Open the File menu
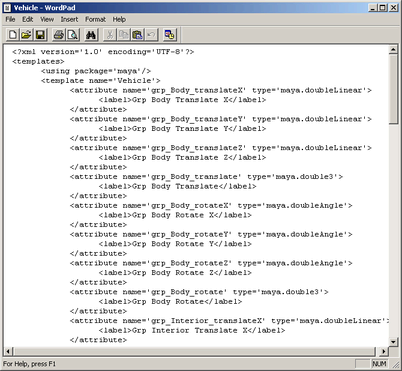The height and width of the screenshot is (371, 402). click(10, 19)
